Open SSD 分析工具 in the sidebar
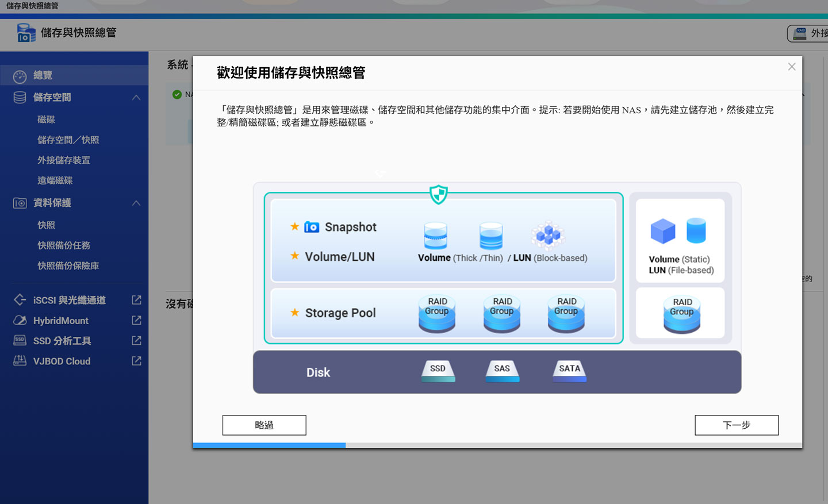This screenshot has height=504, width=828. click(62, 341)
